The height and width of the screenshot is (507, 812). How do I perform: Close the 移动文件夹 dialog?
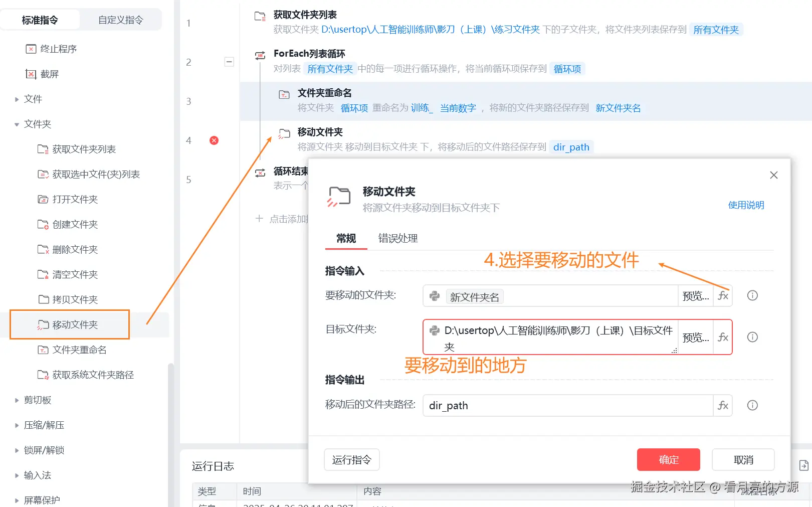pyautogui.click(x=774, y=175)
